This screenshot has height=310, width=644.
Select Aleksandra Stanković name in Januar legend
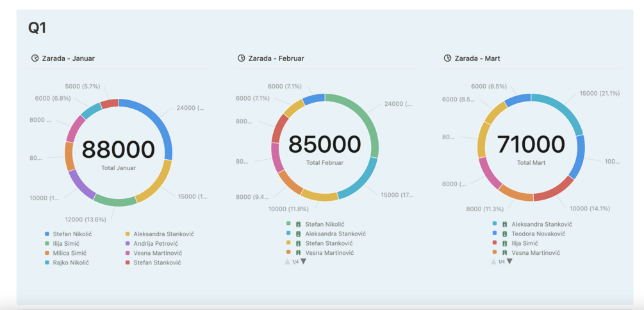click(x=164, y=234)
